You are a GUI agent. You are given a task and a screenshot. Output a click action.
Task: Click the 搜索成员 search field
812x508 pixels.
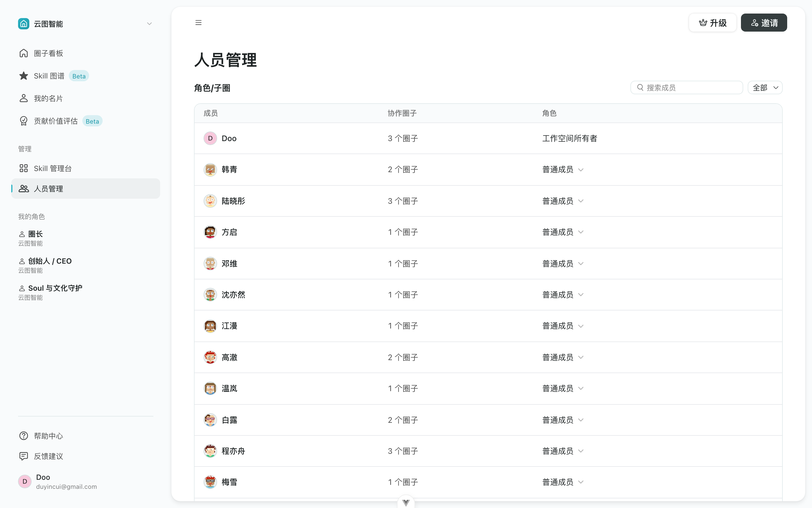687,88
